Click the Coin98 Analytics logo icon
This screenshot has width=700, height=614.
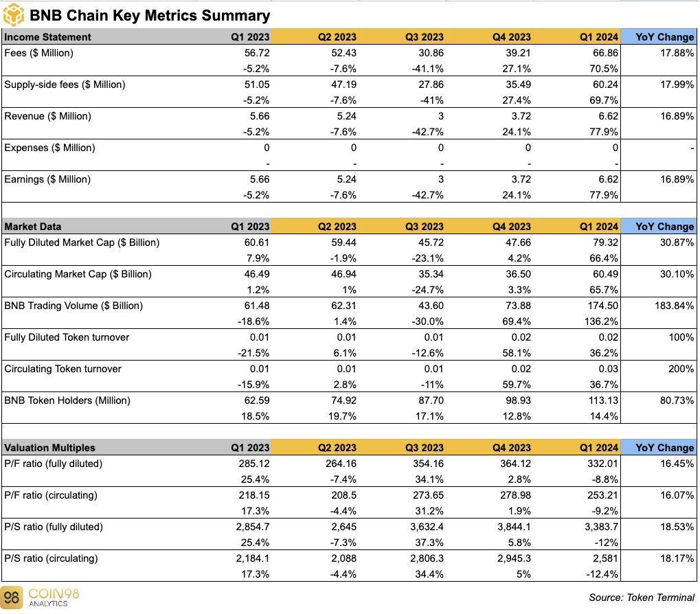click(x=11, y=598)
